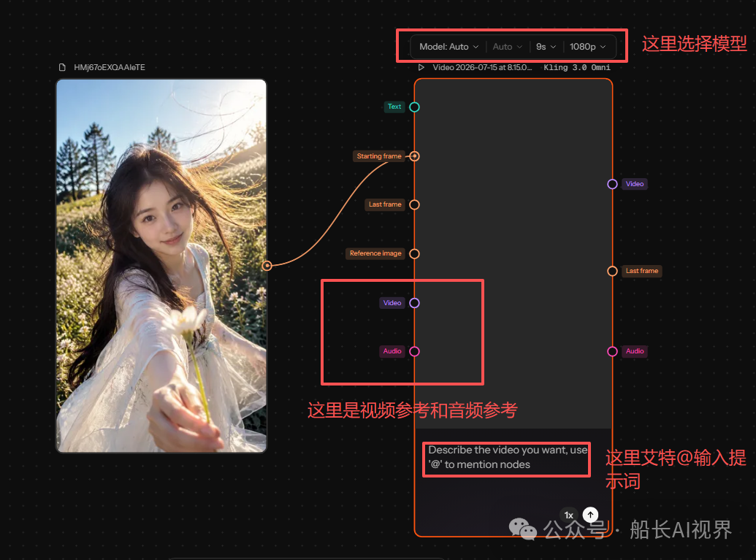Click the input Video label

click(392, 303)
